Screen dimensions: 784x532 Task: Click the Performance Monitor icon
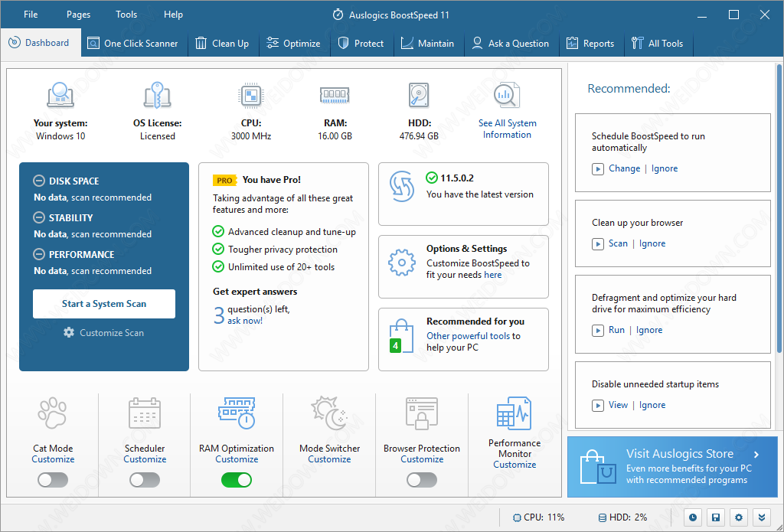(x=514, y=413)
